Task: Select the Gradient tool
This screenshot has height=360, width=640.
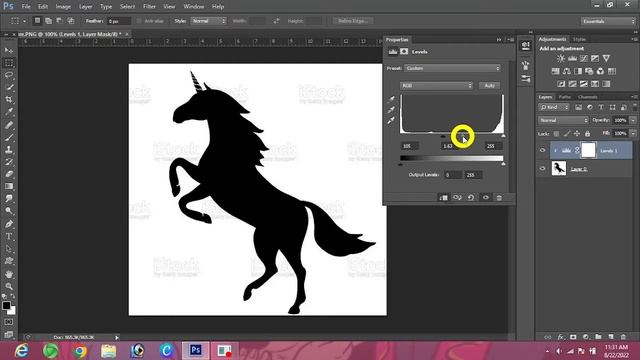Action: (x=9, y=187)
